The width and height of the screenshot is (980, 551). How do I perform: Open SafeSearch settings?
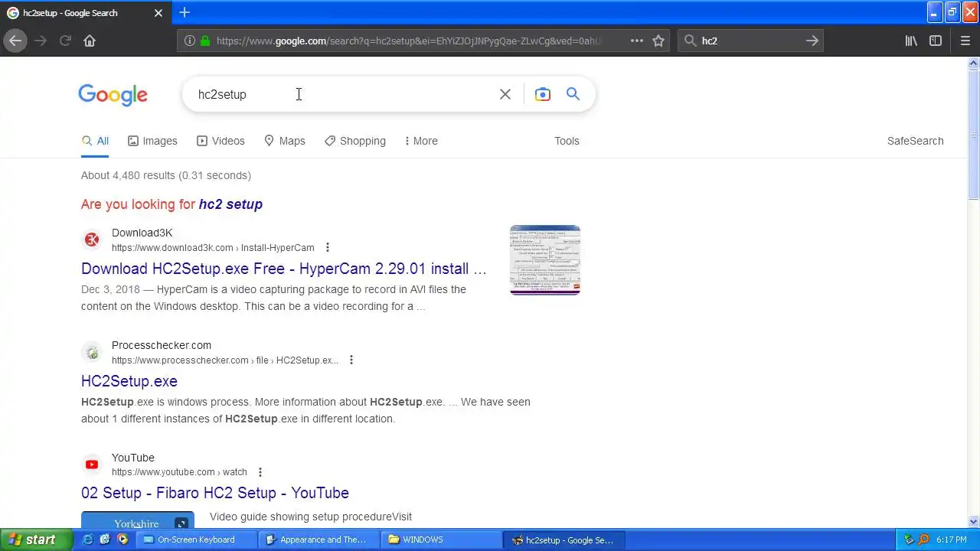[x=915, y=141]
